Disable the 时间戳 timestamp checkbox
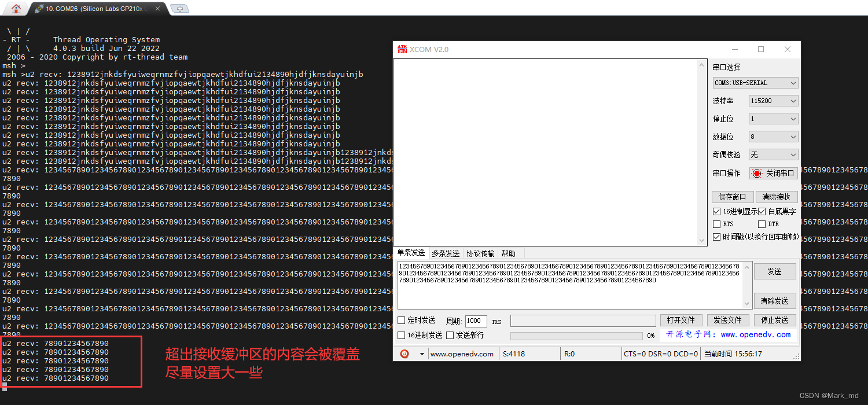The image size is (868, 405). click(716, 237)
